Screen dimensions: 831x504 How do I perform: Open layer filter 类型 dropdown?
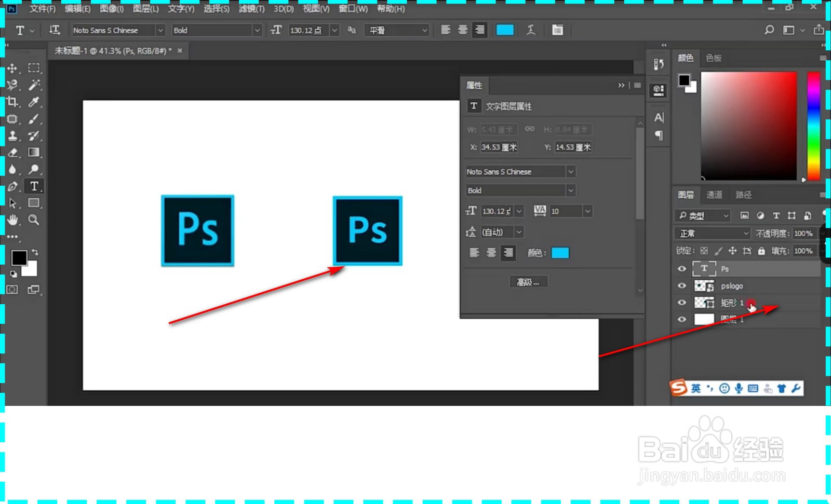pyautogui.click(x=703, y=215)
